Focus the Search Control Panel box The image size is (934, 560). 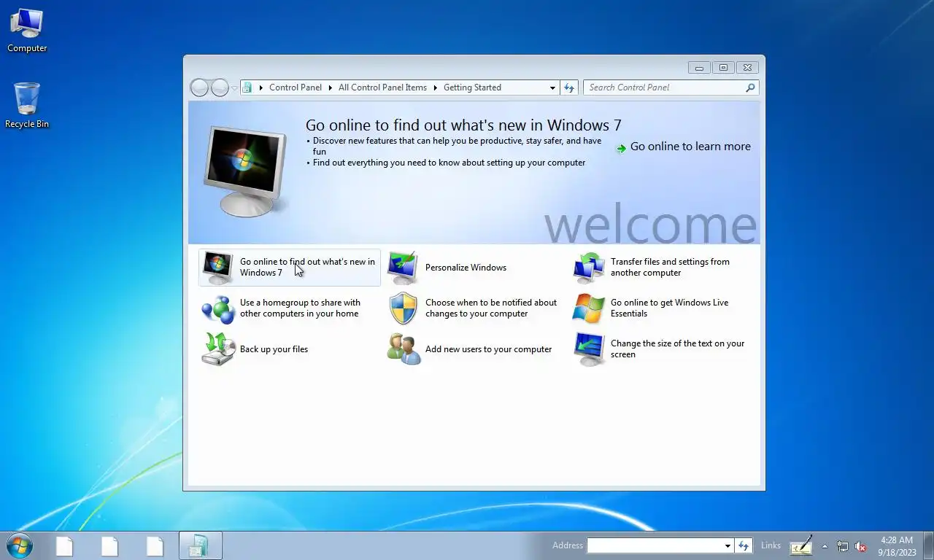point(664,87)
